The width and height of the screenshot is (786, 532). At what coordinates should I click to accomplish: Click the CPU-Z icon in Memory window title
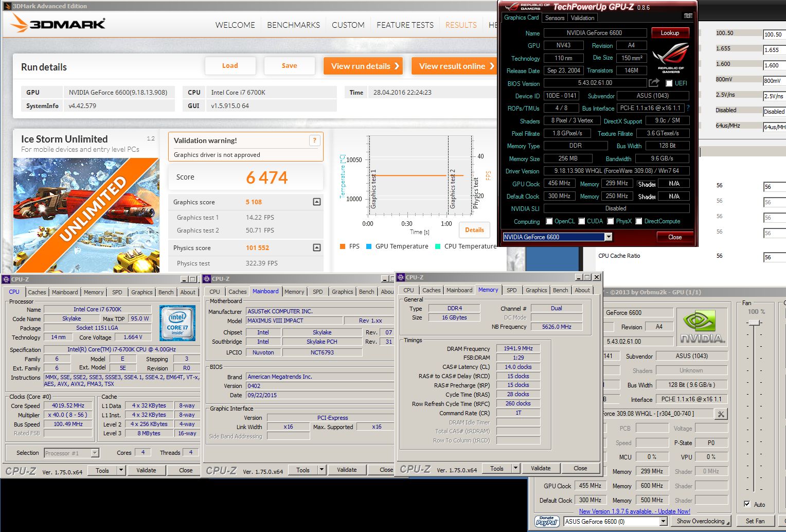point(400,277)
